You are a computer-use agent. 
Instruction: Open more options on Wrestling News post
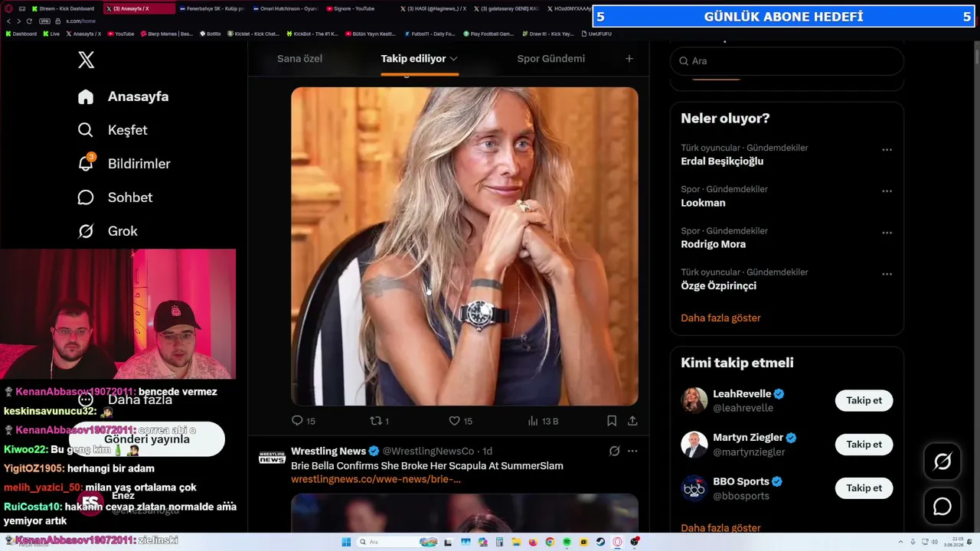[x=632, y=451]
